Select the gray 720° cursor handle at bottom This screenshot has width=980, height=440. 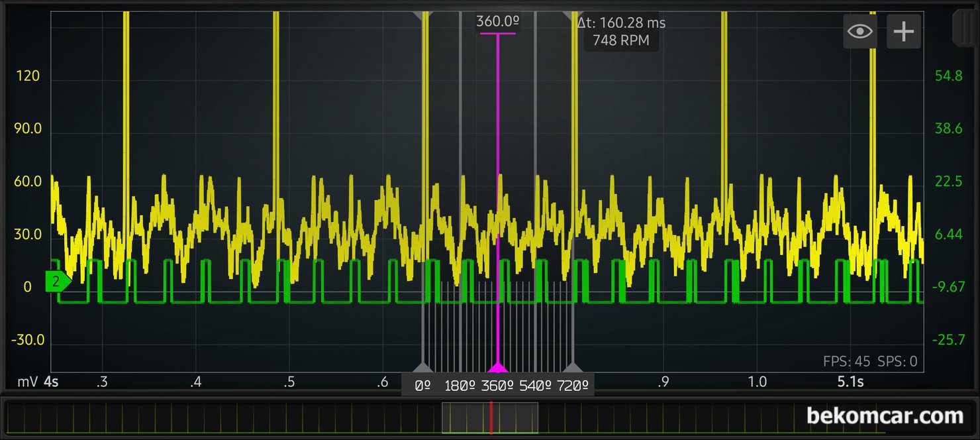[573, 368]
